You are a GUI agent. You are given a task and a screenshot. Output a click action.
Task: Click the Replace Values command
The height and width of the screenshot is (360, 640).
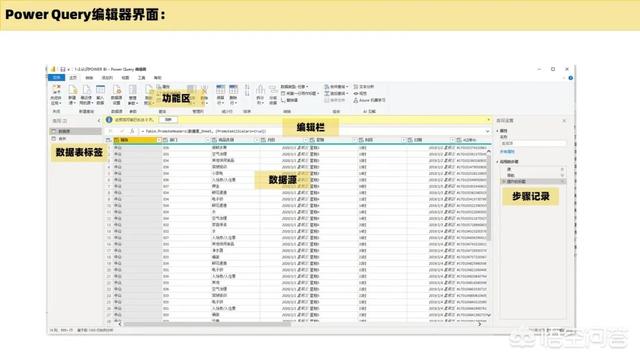pos(289,100)
